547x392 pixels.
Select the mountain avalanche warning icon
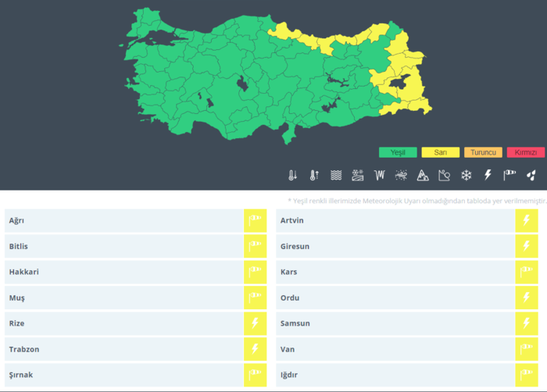click(423, 175)
